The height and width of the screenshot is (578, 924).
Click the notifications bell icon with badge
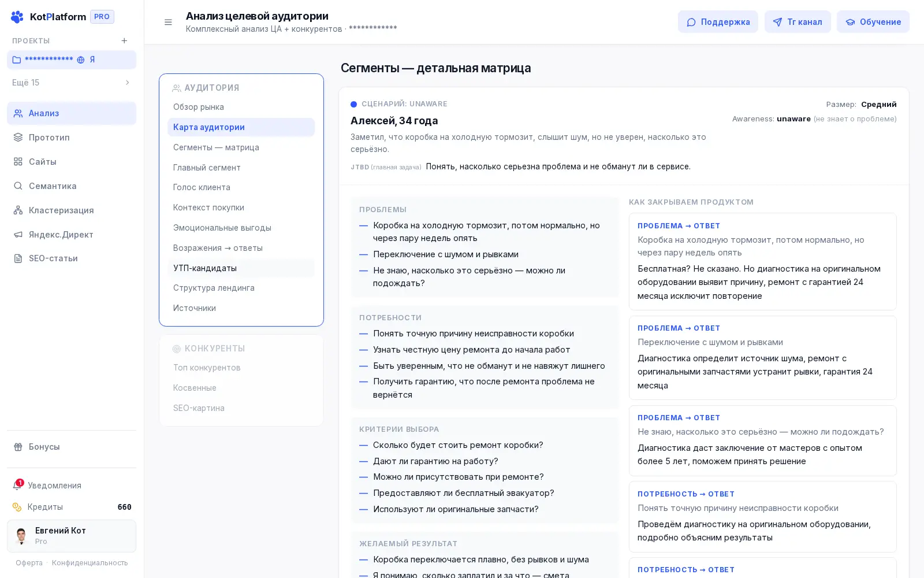click(17, 485)
